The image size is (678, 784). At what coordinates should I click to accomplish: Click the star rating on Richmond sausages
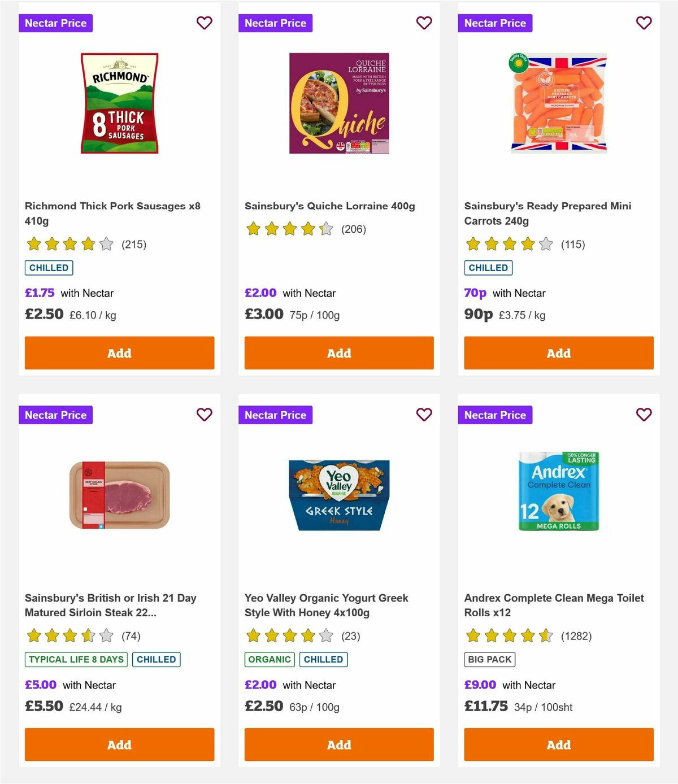pyautogui.click(x=69, y=244)
